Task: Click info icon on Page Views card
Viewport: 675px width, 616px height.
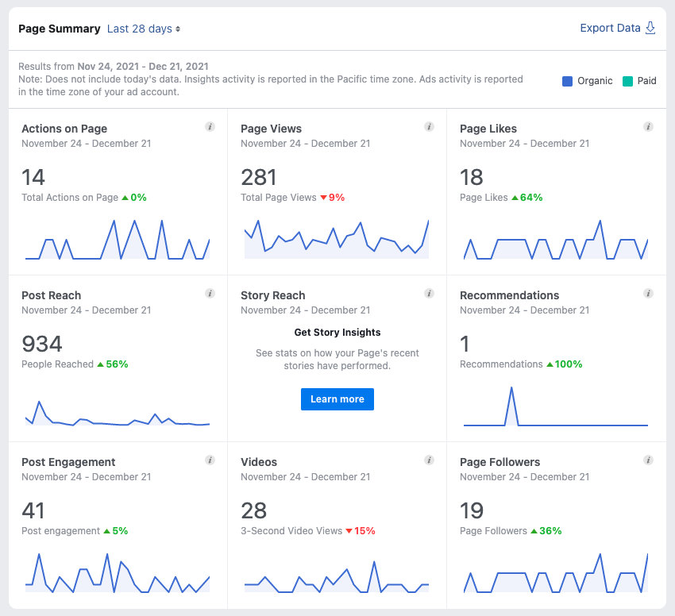Action: point(429,126)
